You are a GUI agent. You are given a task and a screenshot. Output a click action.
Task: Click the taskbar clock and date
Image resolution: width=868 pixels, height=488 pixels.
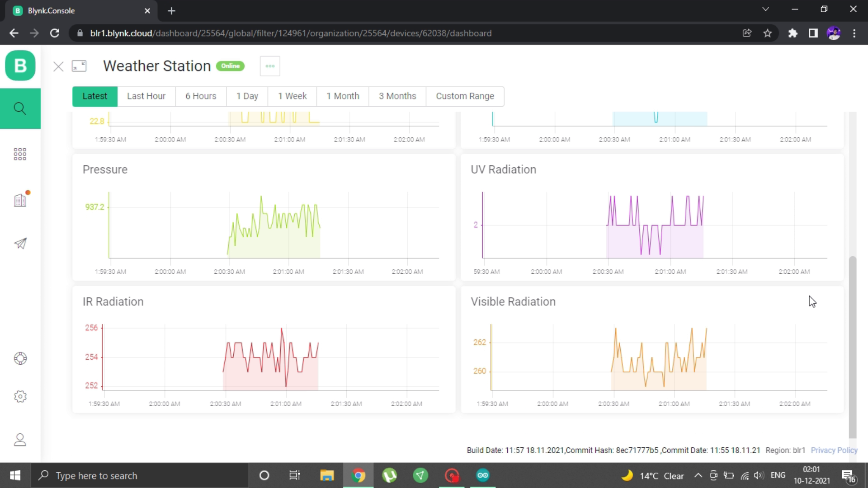click(812, 475)
